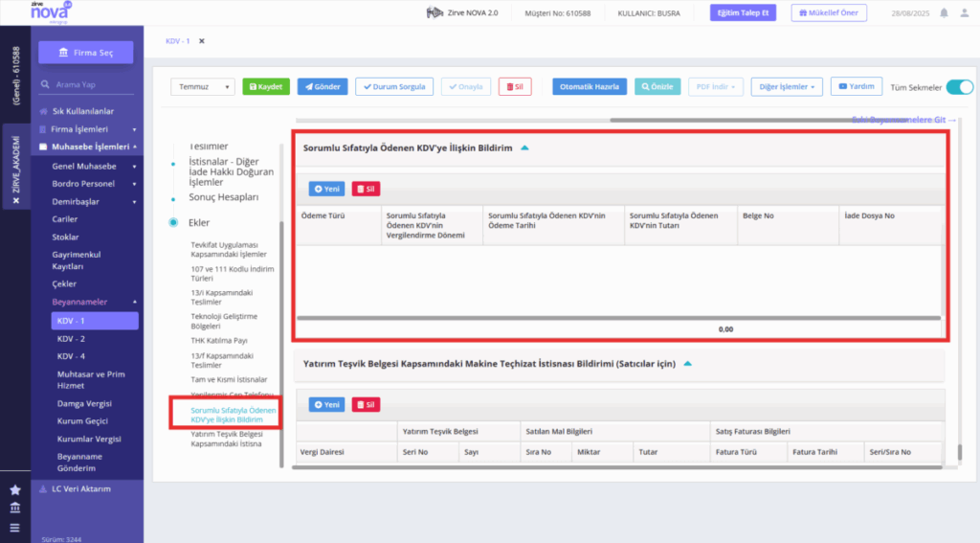Open the user profile icon

click(x=965, y=12)
